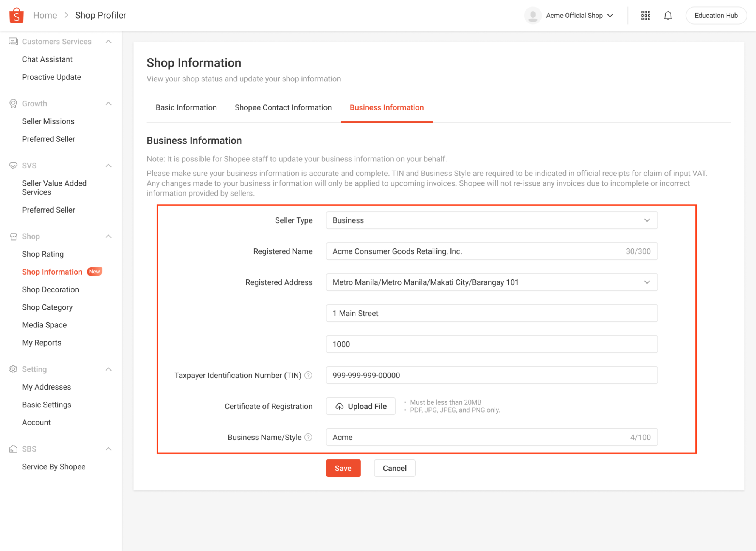Click the Shopee logo
The width and height of the screenshot is (756, 551).
[16, 15]
